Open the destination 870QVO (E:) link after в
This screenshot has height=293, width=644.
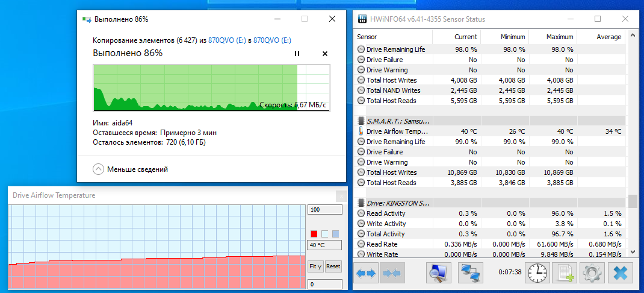tap(272, 40)
